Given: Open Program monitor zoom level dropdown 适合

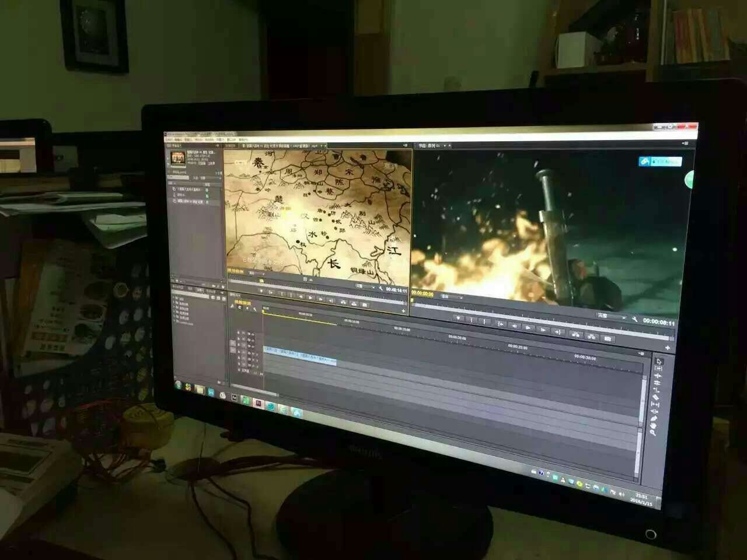Looking at the screenshot, I should coord(451,297).
